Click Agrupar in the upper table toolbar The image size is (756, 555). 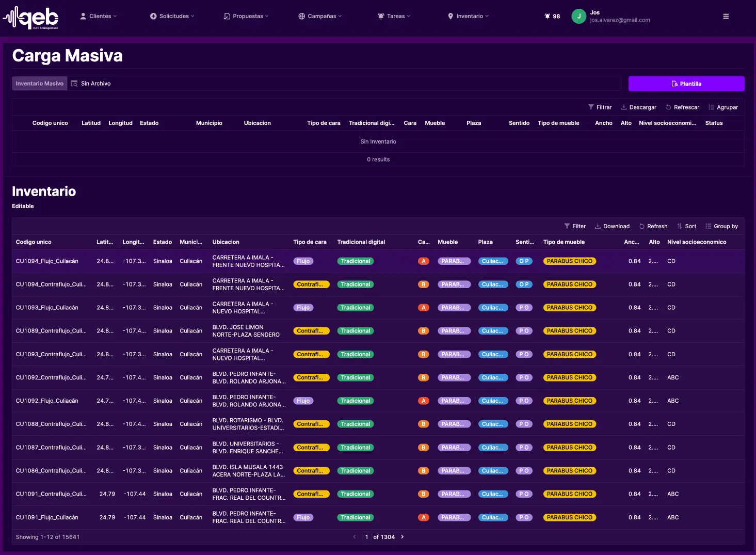[723, 107]
